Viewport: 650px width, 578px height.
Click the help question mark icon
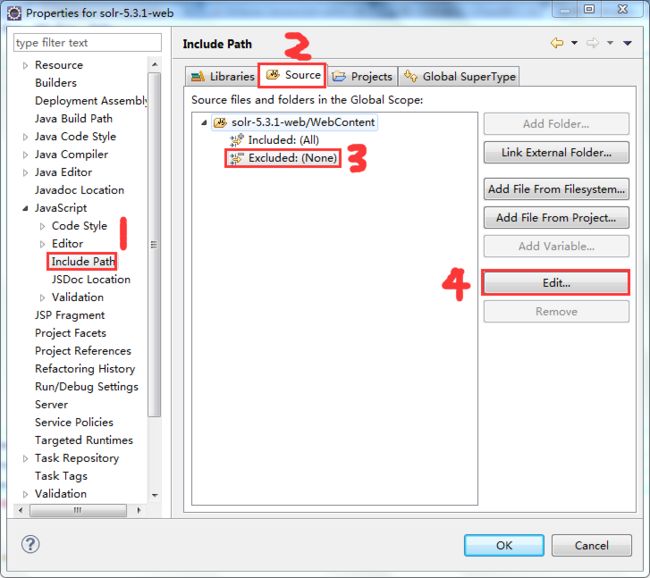point(30,544)
